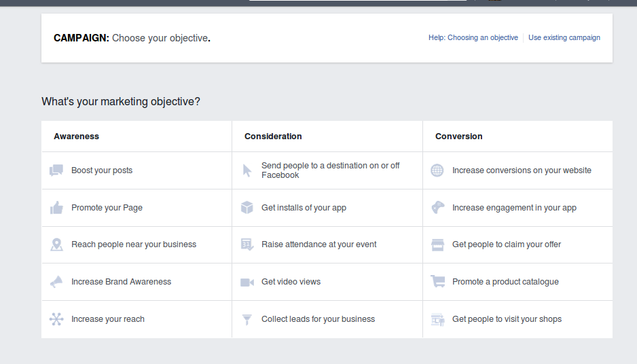Click the calendar icon for event attendance
This screenshot has width=637, height=364.
tap(247, 244)
